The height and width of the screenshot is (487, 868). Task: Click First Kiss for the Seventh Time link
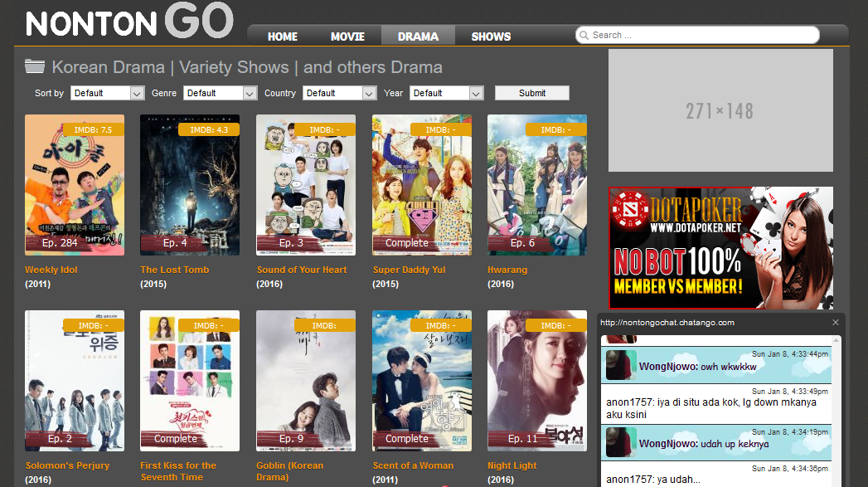pyautogui.click(x=178, y=471)
